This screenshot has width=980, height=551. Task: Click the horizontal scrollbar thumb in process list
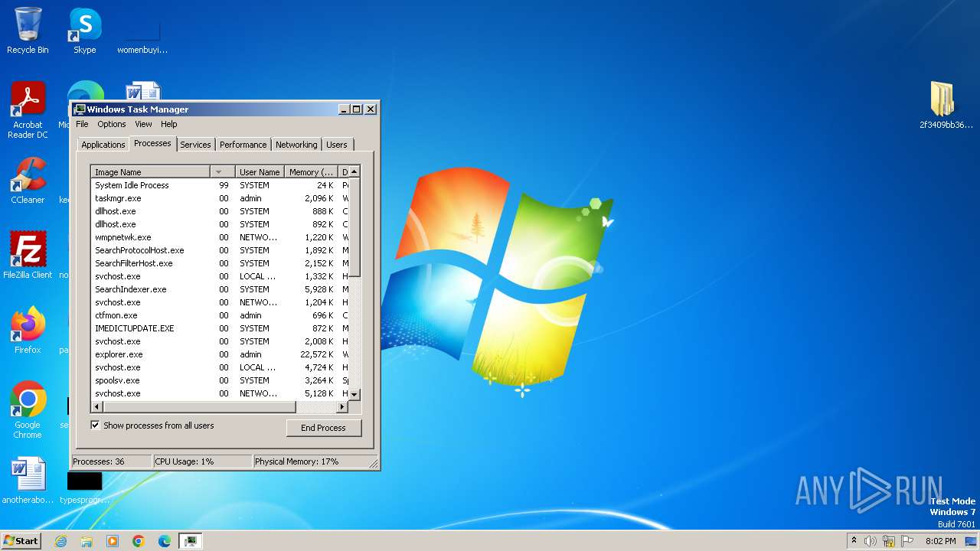199,406
